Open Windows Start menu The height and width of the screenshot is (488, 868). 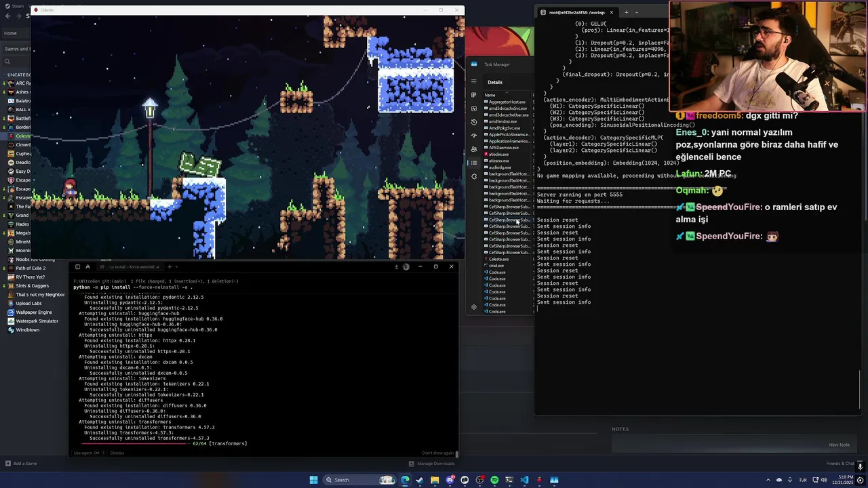pyautogui.click(x=313, y=480)
